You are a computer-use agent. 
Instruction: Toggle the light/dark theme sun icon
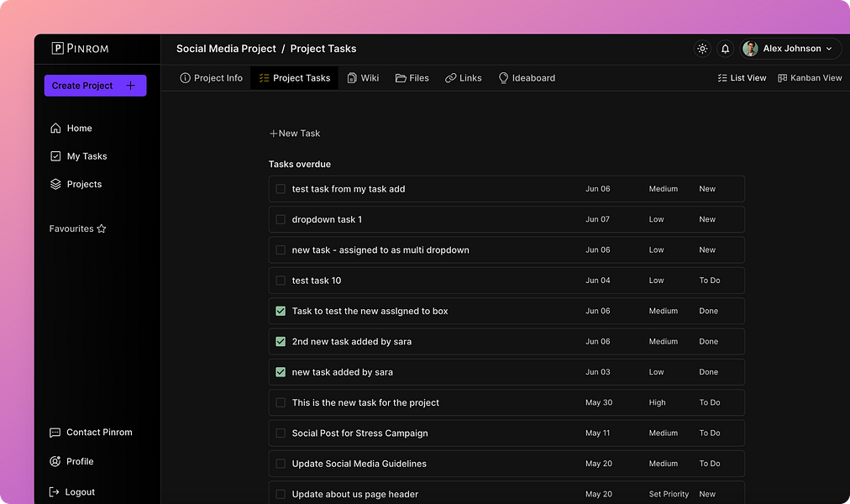tap(702, 49)
